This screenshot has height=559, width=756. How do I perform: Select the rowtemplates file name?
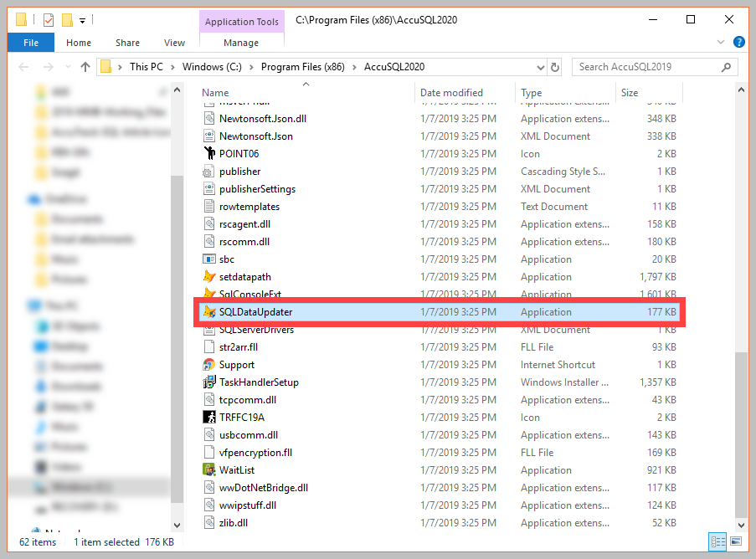point(249,206)
